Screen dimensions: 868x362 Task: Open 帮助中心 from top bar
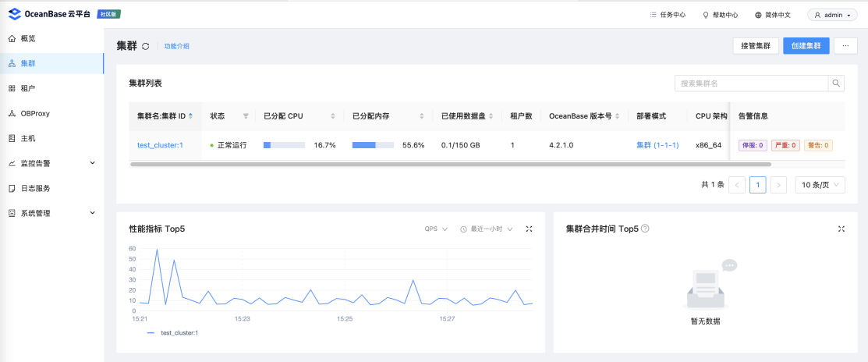click(720, 15)
